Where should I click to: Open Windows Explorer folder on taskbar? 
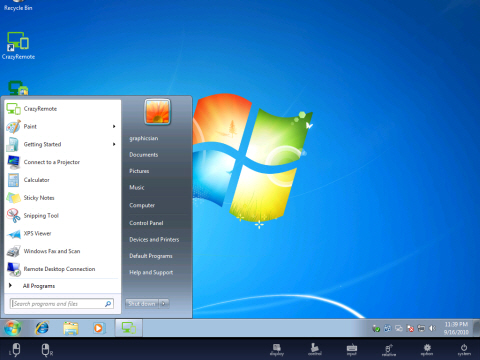pyautogui.click(x=71, y=328)
